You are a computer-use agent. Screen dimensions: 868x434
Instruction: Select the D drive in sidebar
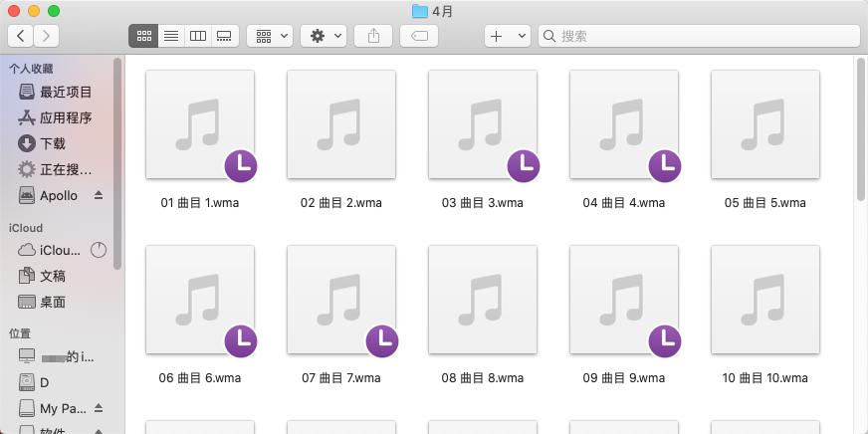pyautogui.click(x=34, y=382)
